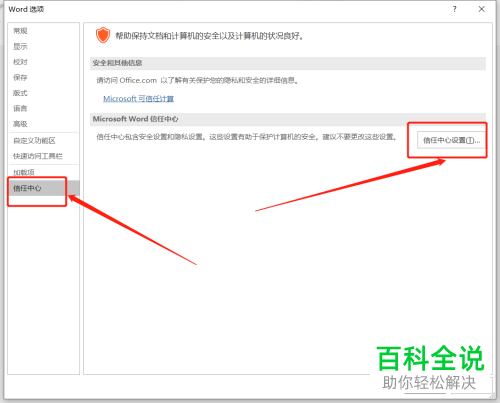Screen dimensions: 500x403
Task: Close the Word 选项 dialog
Action: coord(482,9)
